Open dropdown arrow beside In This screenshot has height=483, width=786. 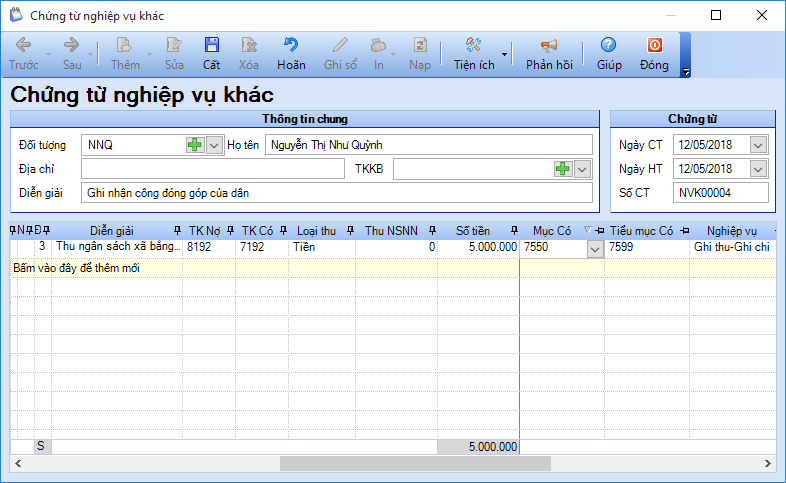click(x=394, y=54)
